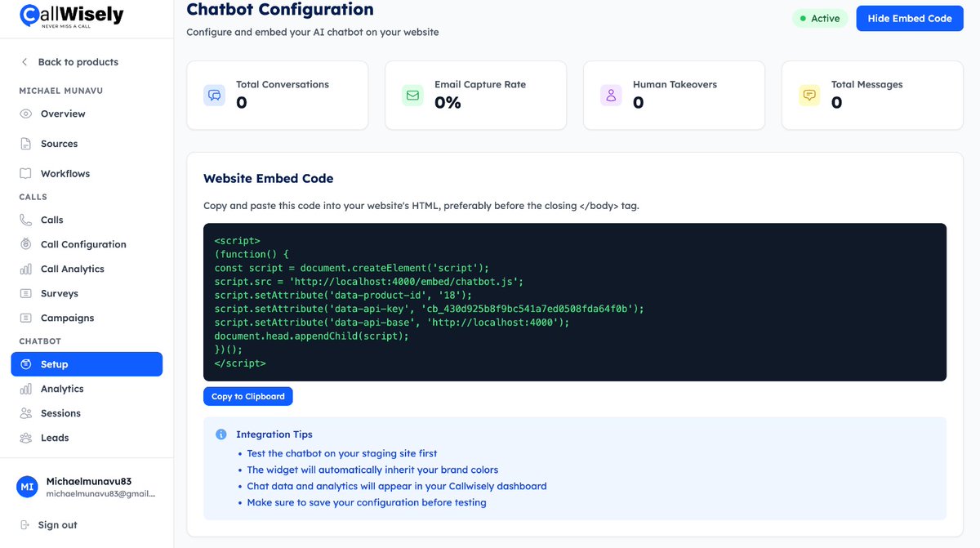Click the Workflows book icon
The image size is (980, 548).
click(x=25, y=174)
